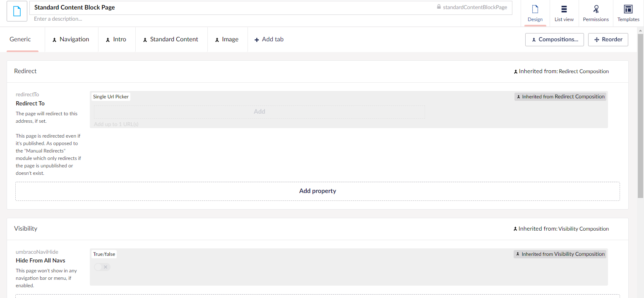Viewport: 644px width, 298px height.
Task: Switch to the Image tab
Action: [x=228, y=39]
